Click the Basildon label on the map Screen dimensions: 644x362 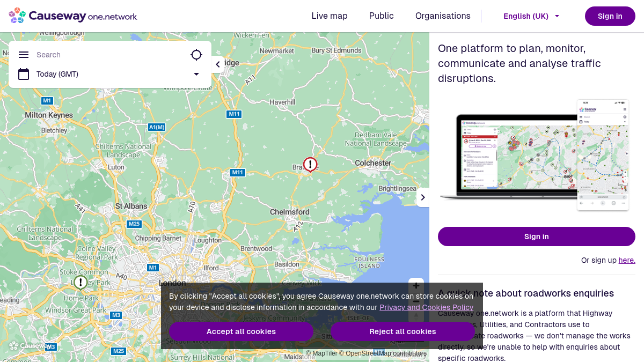(287, 264)
